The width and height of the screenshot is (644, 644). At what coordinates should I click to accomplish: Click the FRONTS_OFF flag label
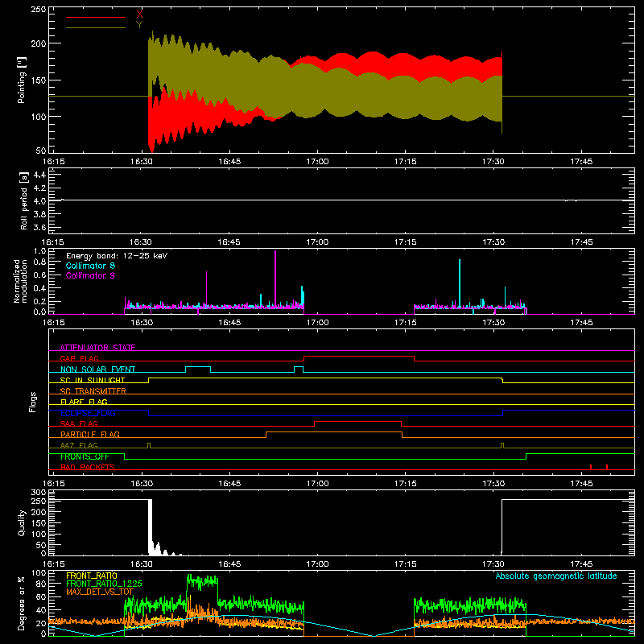coord(85,456)
